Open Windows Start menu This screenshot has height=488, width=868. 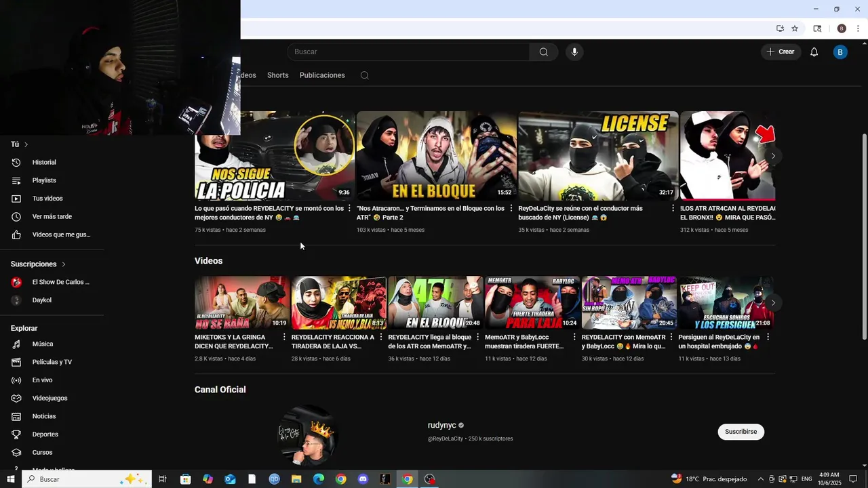point(11,479)
